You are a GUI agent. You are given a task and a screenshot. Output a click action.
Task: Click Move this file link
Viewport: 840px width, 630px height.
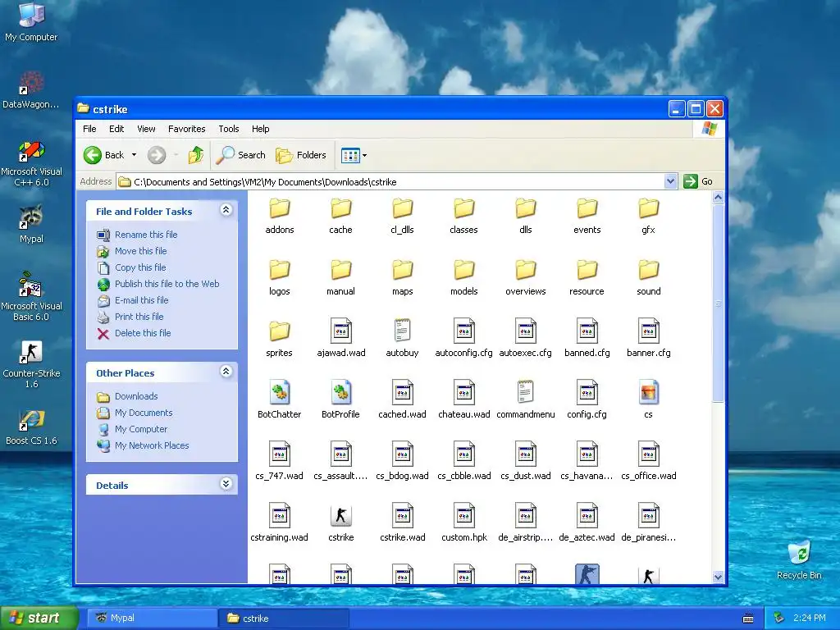click(140, 251)
